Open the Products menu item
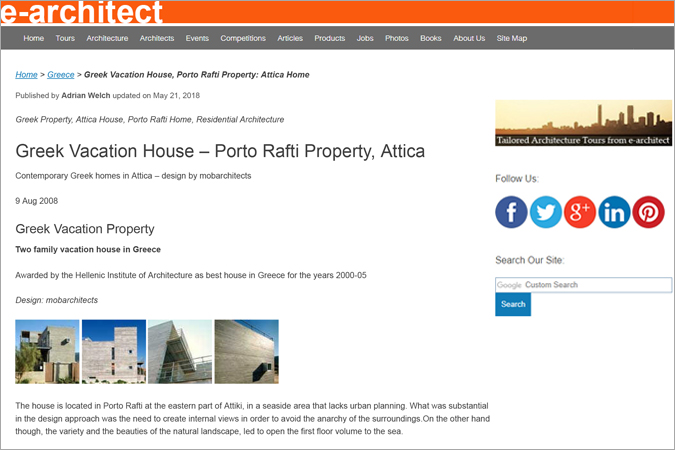The image size is (675, 450). point(329,38)
